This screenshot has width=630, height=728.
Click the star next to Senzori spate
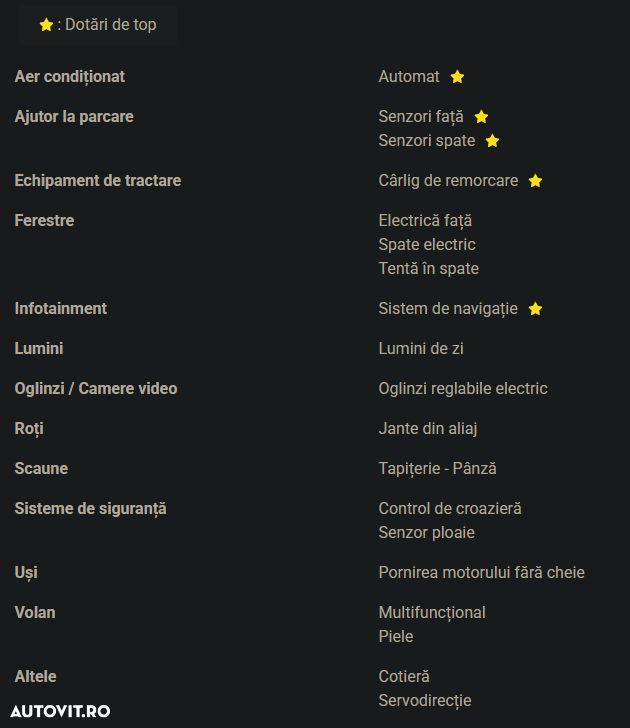click(x=492, y=141)
